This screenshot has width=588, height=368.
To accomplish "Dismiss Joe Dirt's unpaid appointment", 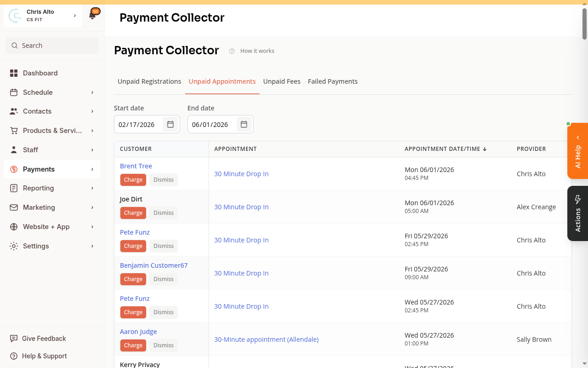I will tap(164, 213).
